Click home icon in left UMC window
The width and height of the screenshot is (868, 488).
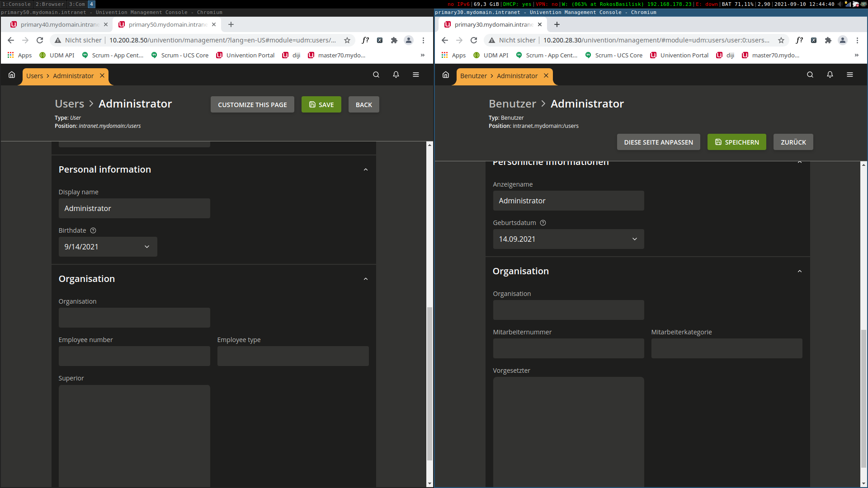[12, 75]
